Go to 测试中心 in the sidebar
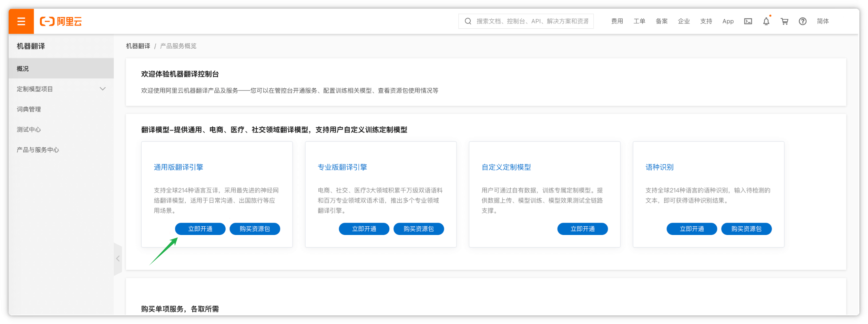Image resolution: width=868 pixels, height=324 pixels. pos(29,130)
